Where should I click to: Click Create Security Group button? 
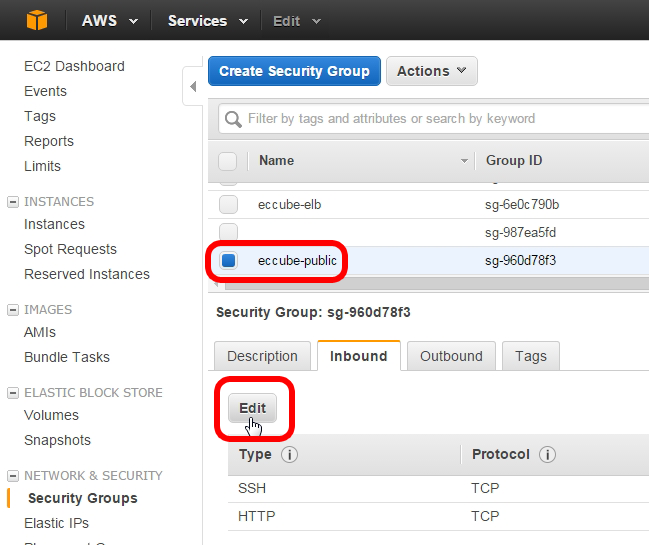294,71
